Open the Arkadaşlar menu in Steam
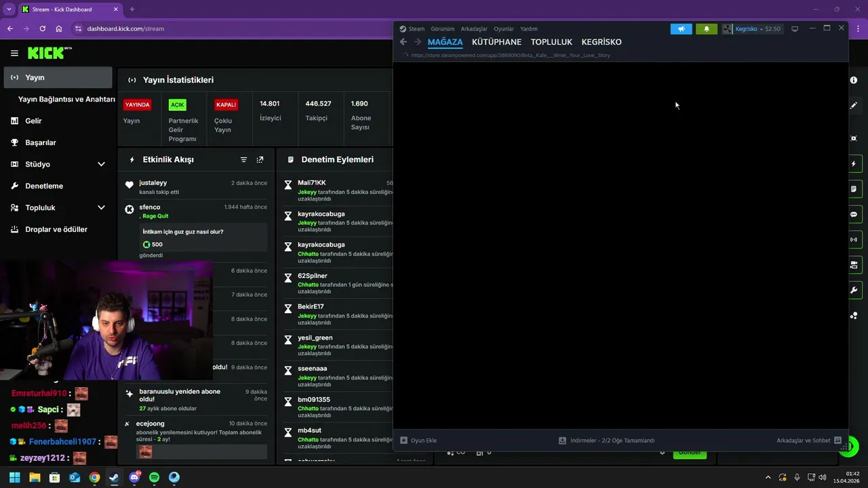 pos(474,29)
